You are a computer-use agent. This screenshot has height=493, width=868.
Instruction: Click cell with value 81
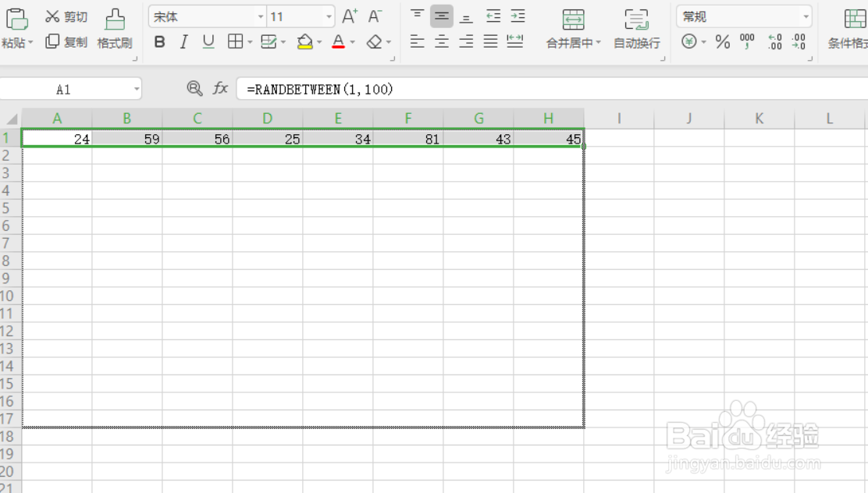click(408, 138)
